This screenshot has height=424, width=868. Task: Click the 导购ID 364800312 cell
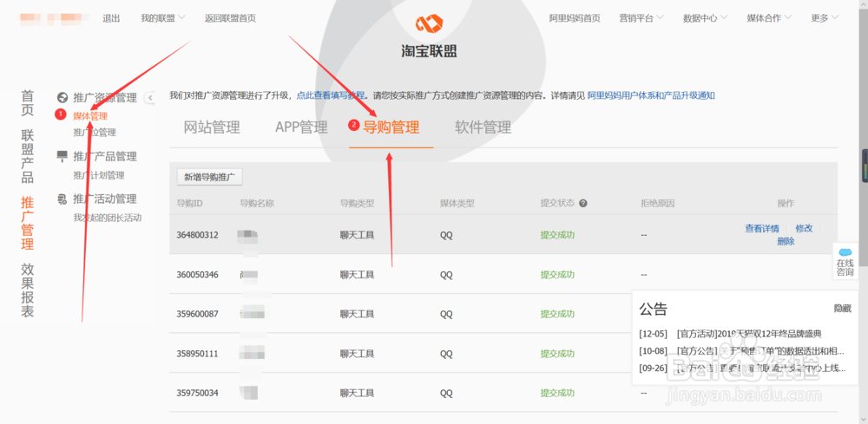198,235
